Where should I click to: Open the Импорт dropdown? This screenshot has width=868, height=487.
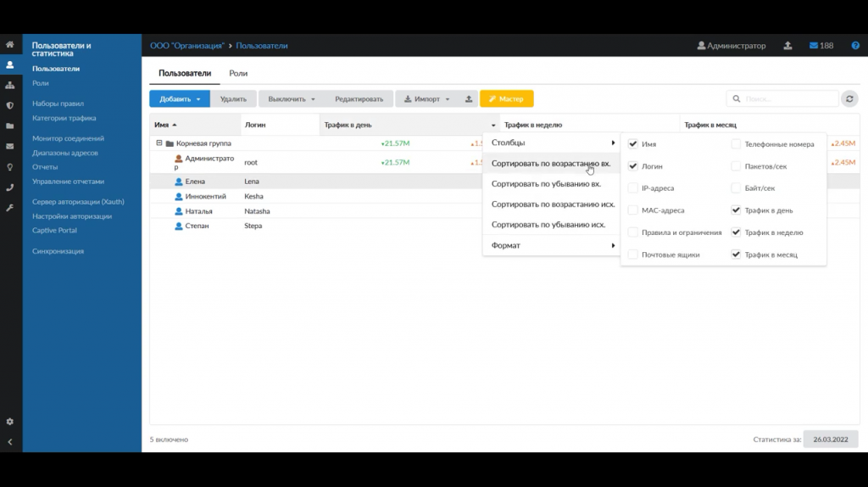tap(427, 98)
